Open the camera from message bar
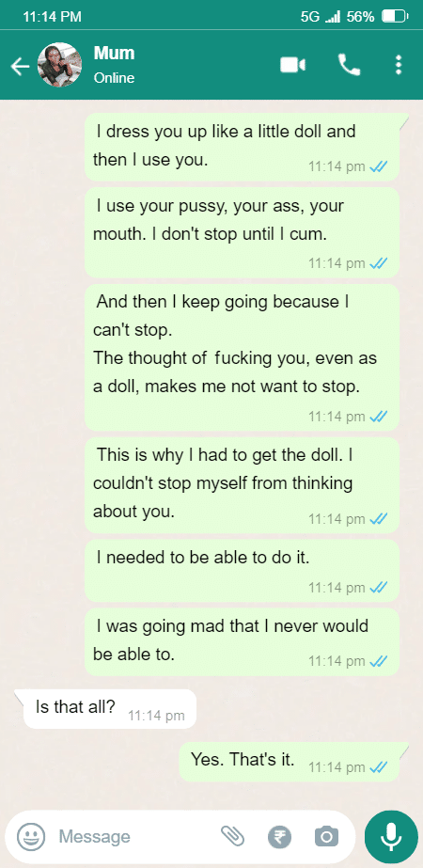 pyautogui.click(x=327, y=836)
